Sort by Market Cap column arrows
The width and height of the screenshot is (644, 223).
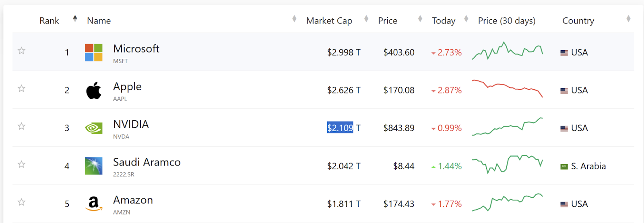pyautogui.click(x=366, y=19)
